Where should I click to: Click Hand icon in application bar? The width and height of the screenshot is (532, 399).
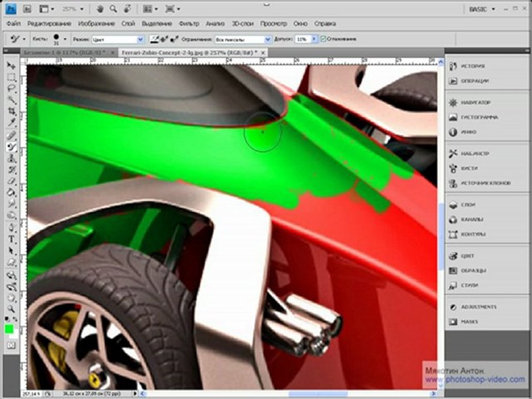point(100,9)
